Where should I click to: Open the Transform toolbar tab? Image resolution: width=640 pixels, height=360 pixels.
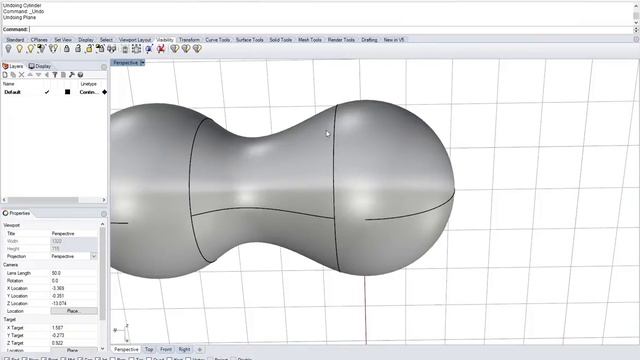pos(189,40)
